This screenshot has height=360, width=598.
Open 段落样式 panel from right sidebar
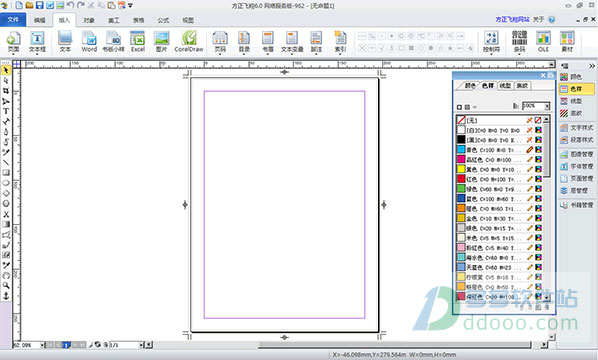tap(576, 140)
